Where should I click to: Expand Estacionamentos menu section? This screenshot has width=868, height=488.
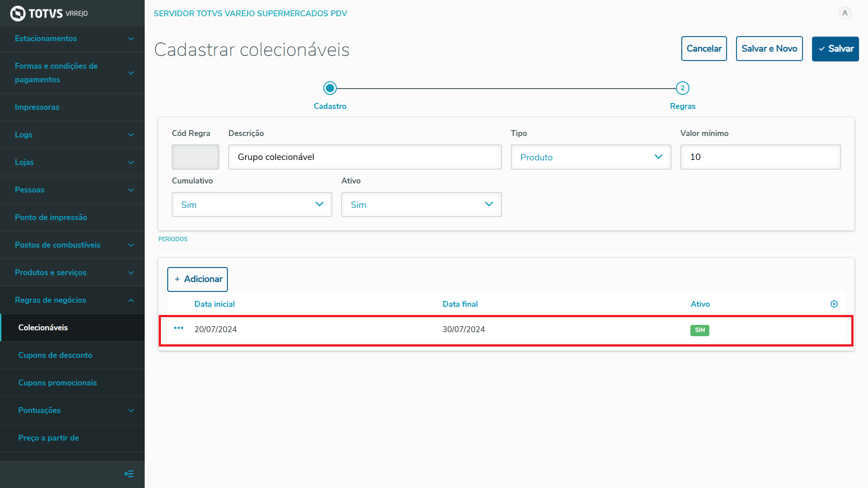(x=72, y=39)
